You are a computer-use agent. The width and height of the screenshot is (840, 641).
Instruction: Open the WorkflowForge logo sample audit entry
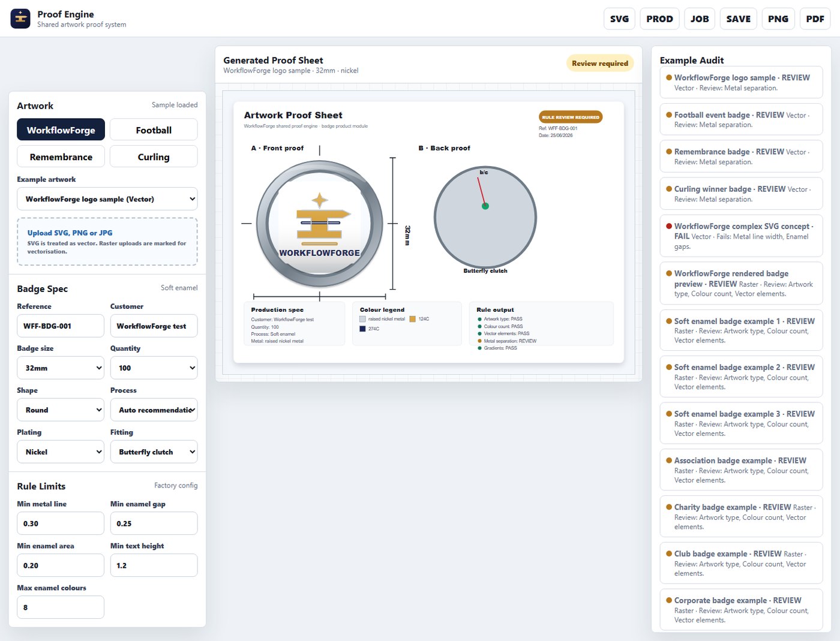click(741, 82)
